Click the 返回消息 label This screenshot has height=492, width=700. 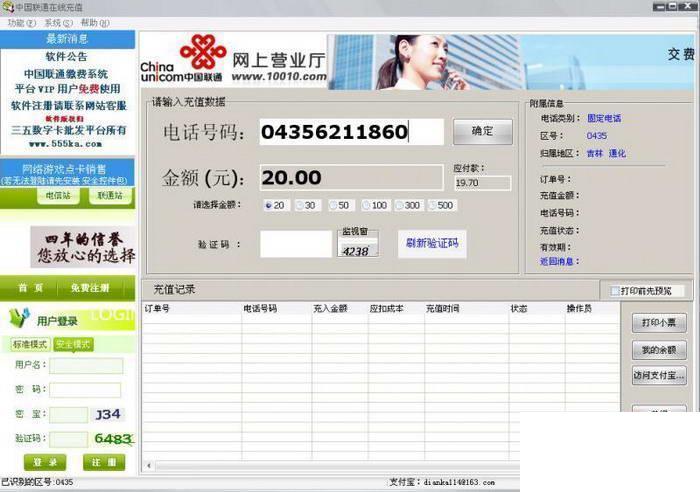(x=559, y=262)
